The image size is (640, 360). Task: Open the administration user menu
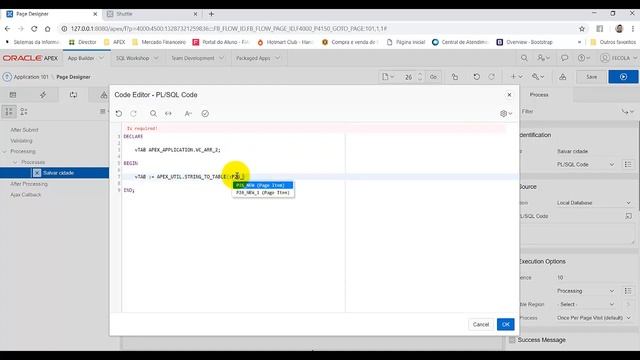point(543,58)
